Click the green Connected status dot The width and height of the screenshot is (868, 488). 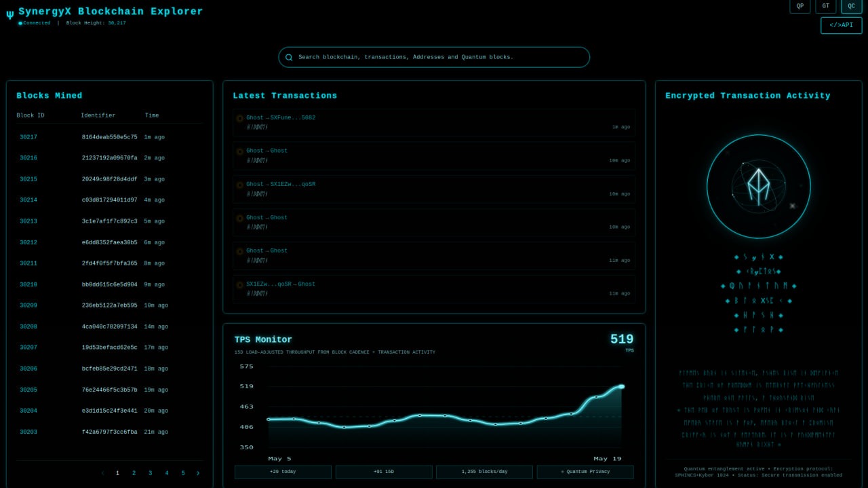20,23
